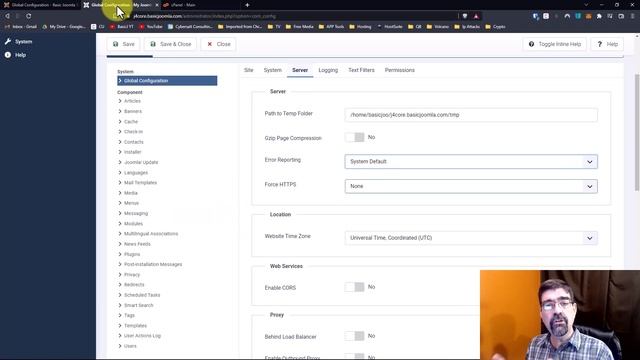Select Global Configuration in the sidebar list
The height and width of the screenshot is (360, 640).
[x=167, y=81]
